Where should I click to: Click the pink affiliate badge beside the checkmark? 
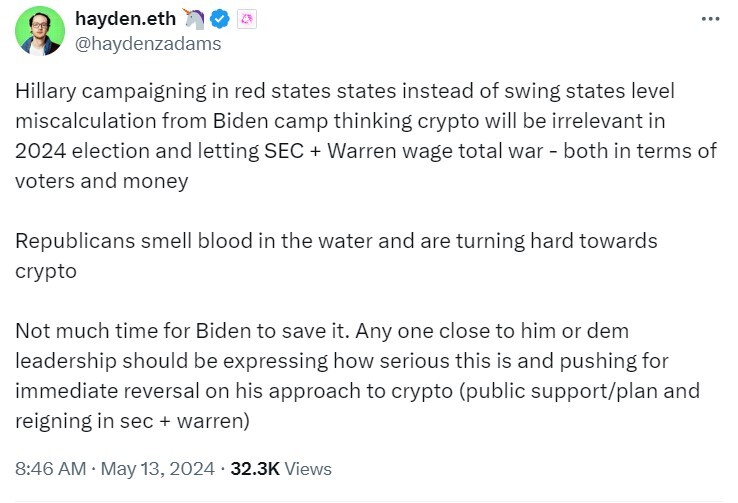tap(247, 19)
